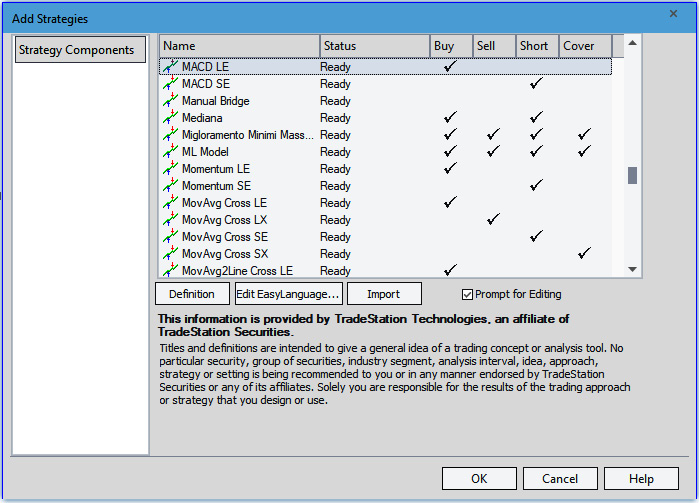This screenshot has height=503, width=699.
Task: Click the MACD LE strategy icon
Action: (170, 66)
